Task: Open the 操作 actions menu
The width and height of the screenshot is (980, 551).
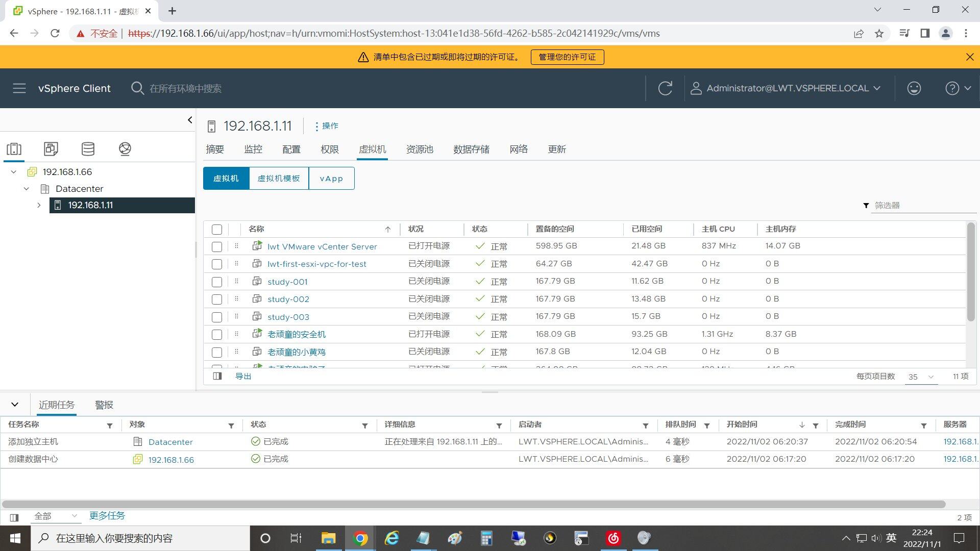Action: (x=327, y=126)
